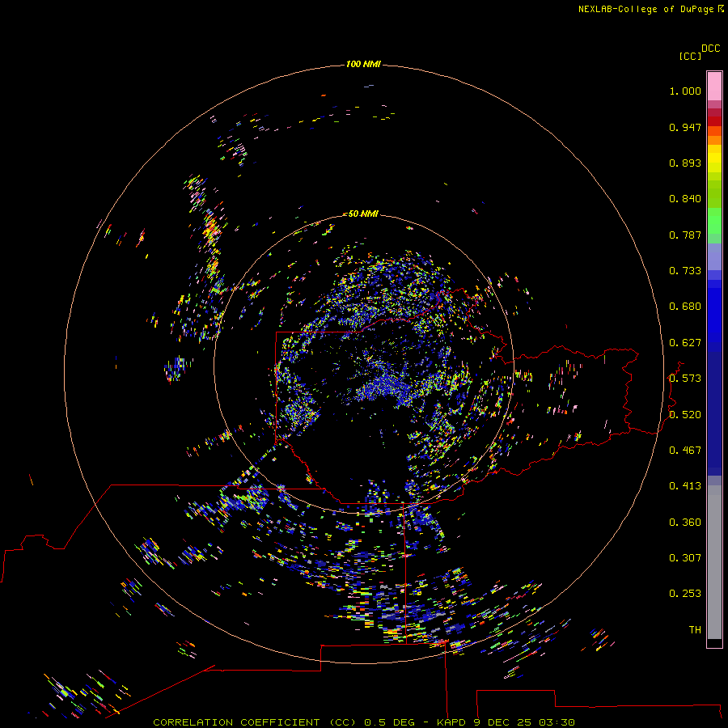Click the DCC label above the color bar
The width and height of the screenshot is (728, 728).
710,48
